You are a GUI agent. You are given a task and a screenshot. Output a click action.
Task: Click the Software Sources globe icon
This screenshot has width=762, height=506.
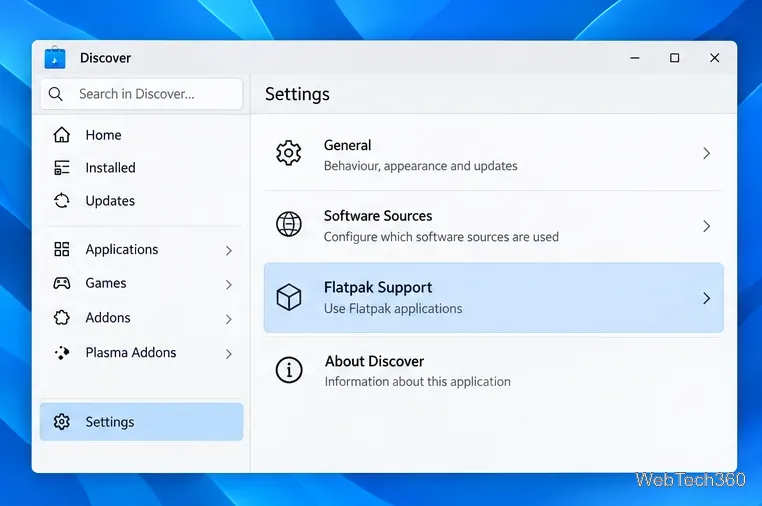289,224
